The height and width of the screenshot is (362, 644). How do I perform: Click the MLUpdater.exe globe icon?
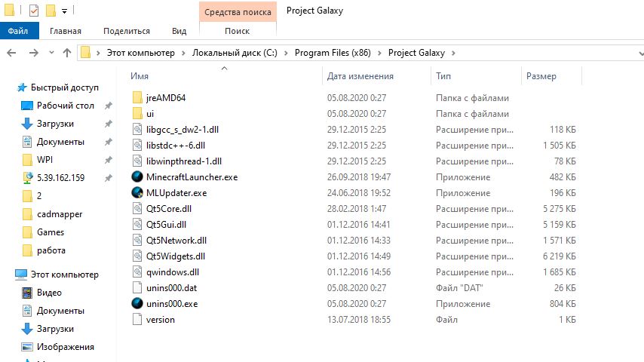(x=137, y=192)
